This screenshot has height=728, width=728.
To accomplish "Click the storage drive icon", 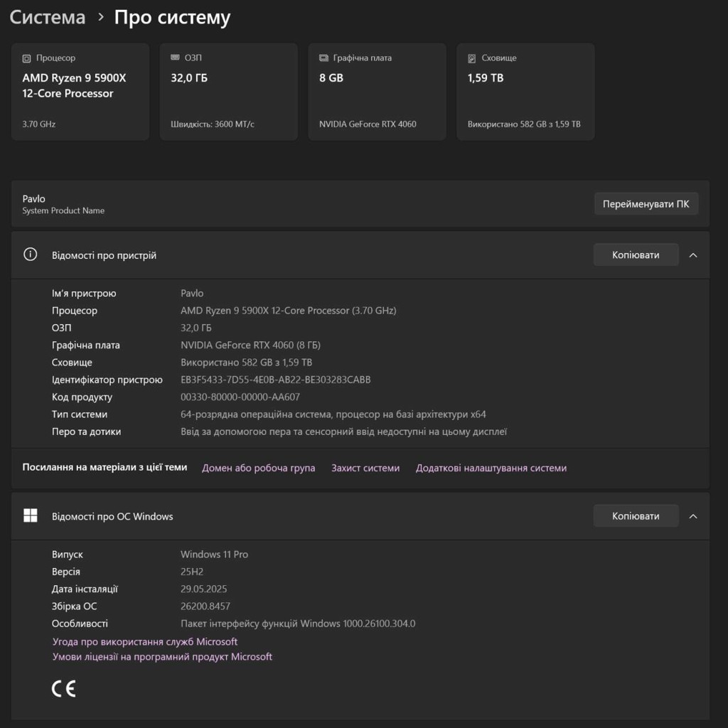I will coord(472,58).
